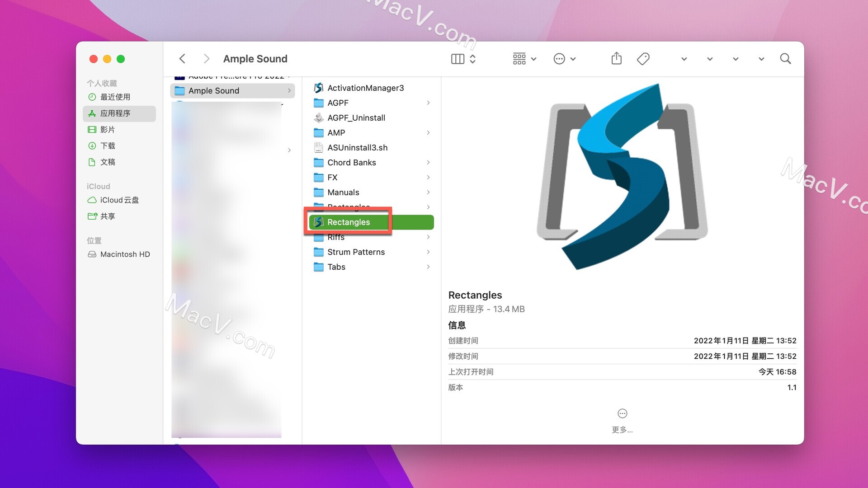Click 更多... to show more info
The image size is (868, 488).
point(623,429)
